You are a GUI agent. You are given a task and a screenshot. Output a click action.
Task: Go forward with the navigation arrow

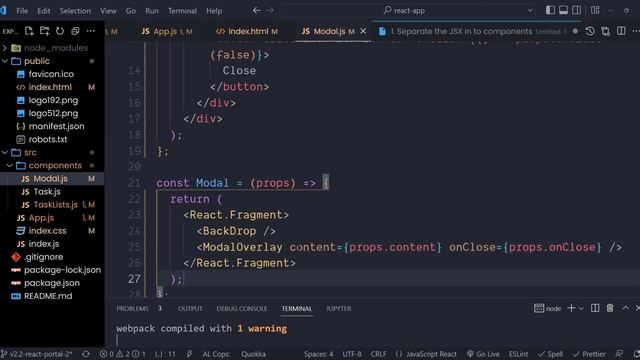(270, 10)
